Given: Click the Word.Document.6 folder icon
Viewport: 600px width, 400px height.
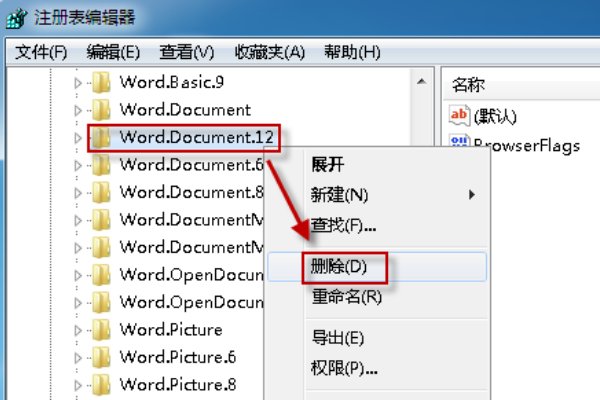Looking at the screenshot, I should [x=101, y=165].
